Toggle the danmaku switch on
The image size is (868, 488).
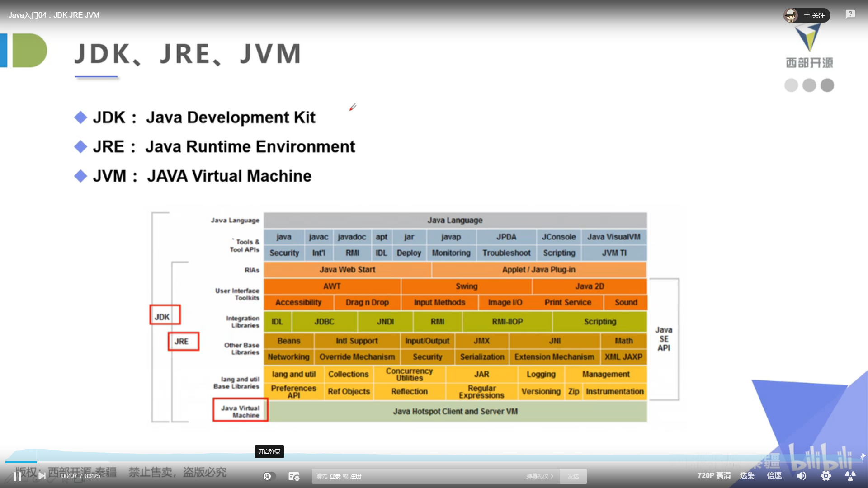click(x=269, y=476)
